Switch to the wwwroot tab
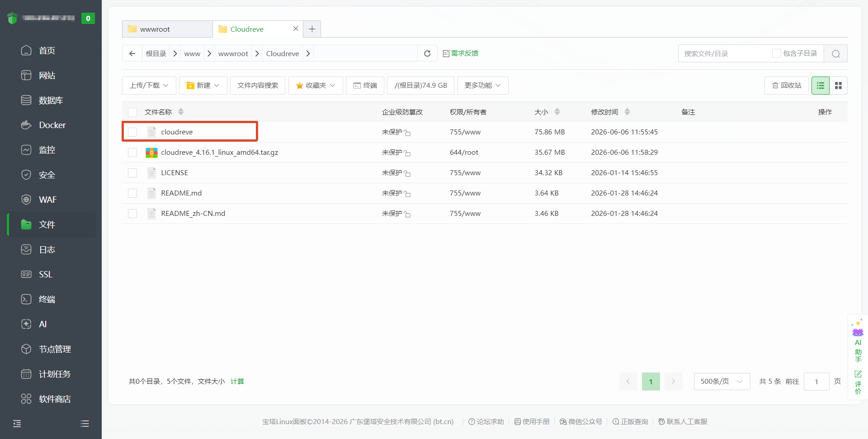 (x=167, y=29)
